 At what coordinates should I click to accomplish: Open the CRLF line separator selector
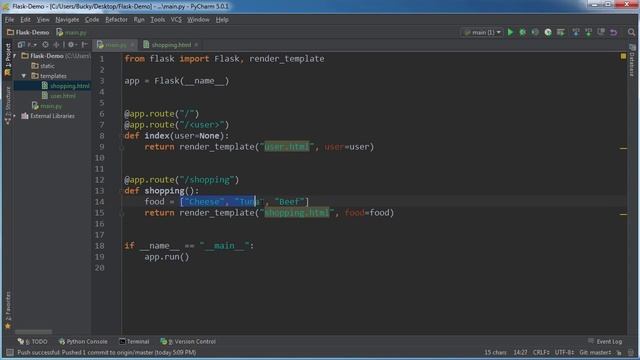541,353
